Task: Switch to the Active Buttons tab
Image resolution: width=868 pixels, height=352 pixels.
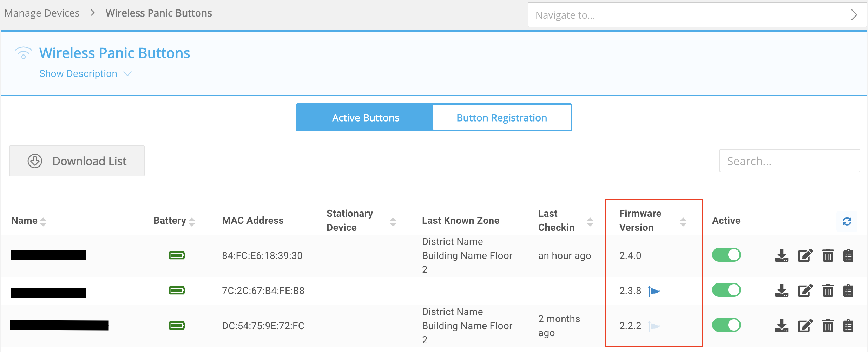Action: coord(364,117)
